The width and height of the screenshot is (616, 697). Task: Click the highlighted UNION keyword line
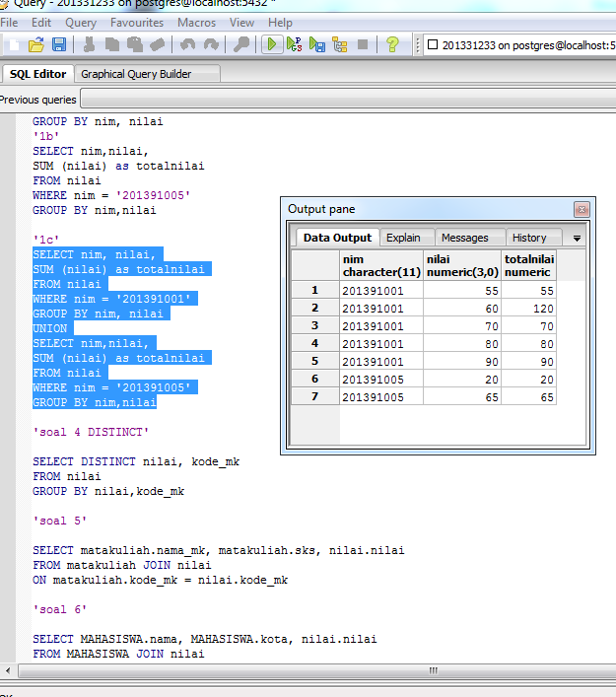tap(50, 328)
